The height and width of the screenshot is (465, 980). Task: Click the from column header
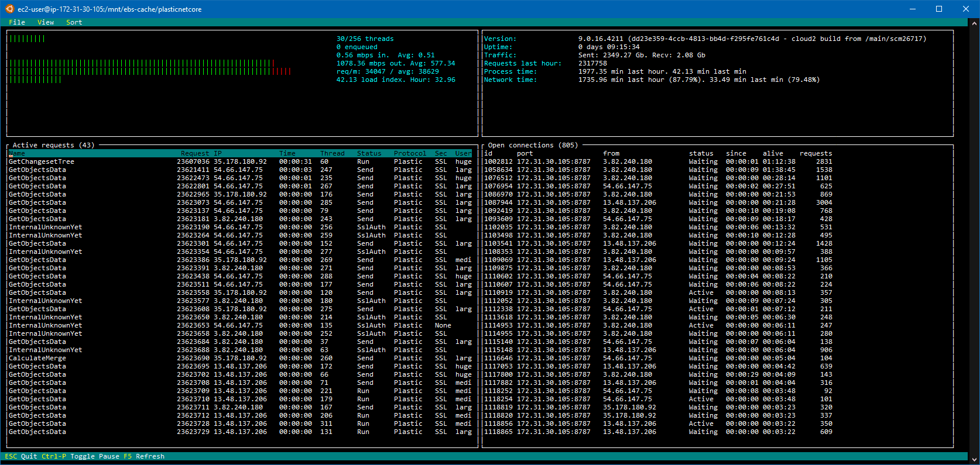[x=611, y=153]
